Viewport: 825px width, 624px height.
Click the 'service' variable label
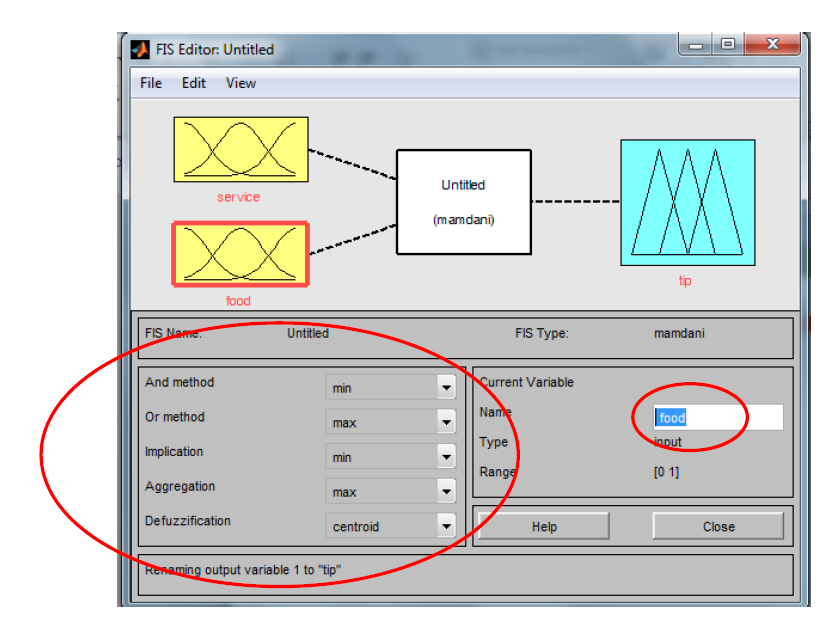(238, 197)
